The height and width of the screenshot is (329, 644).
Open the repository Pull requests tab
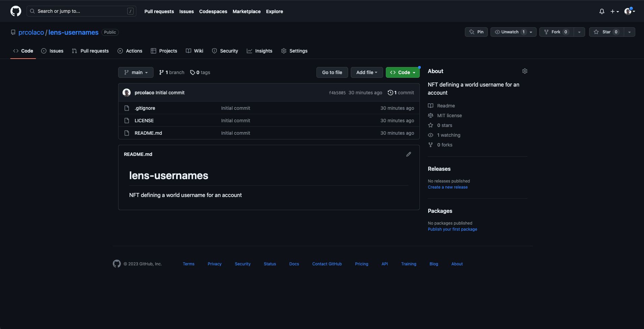(90, 51)
